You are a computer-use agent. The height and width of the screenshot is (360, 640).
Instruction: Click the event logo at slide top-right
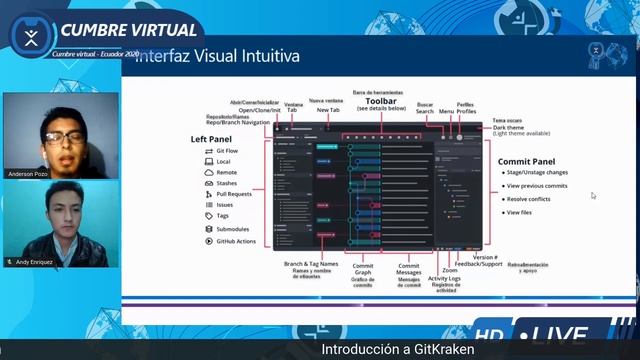point(608,55)
